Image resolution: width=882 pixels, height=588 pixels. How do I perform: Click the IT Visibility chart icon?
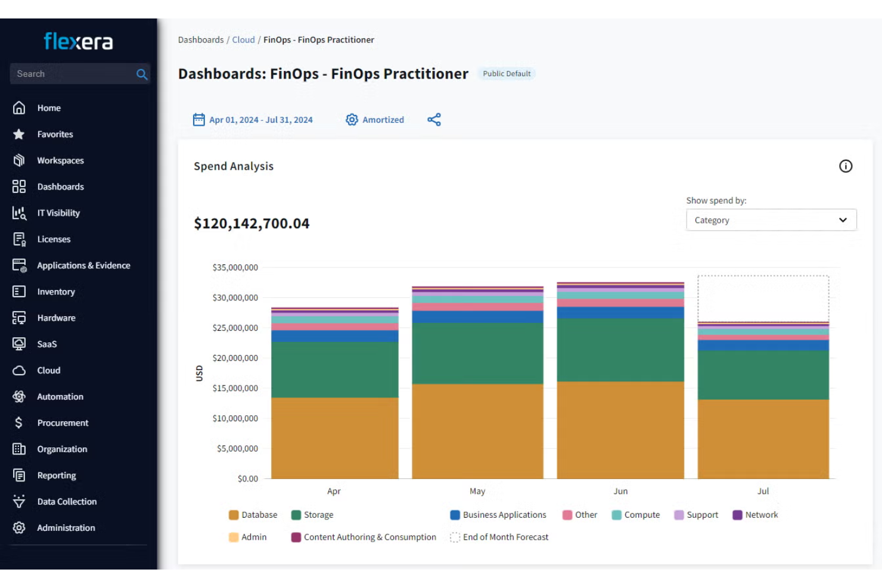[19, 213]
